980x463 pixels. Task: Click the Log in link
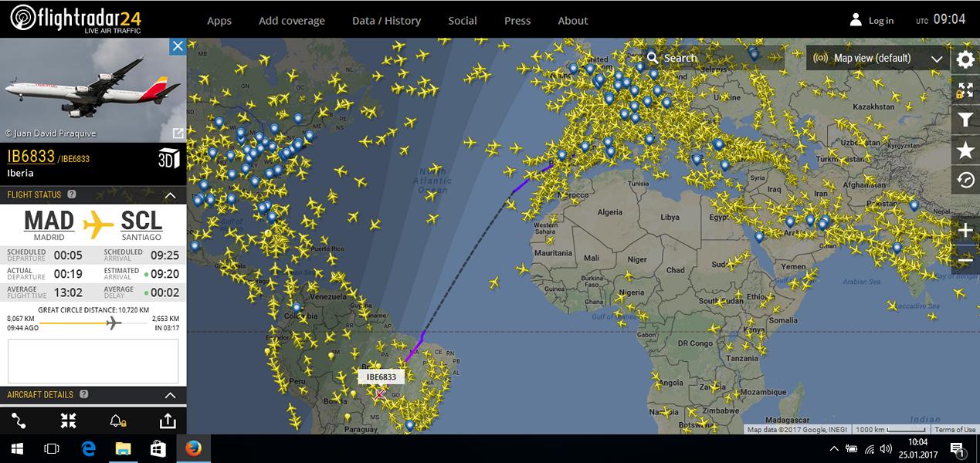click(881, 21)
